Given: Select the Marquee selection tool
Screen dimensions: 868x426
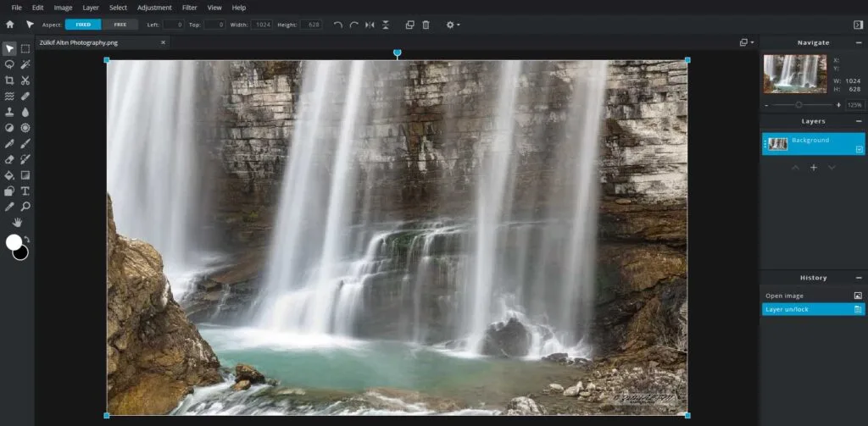Looking at the screenshot, I should [25, 48].
